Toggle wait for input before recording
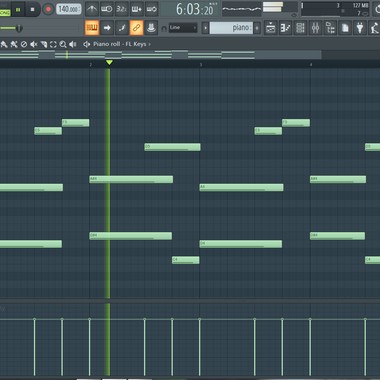The width and height of the screenshot is (380, 380). click(x=107, y=9)
